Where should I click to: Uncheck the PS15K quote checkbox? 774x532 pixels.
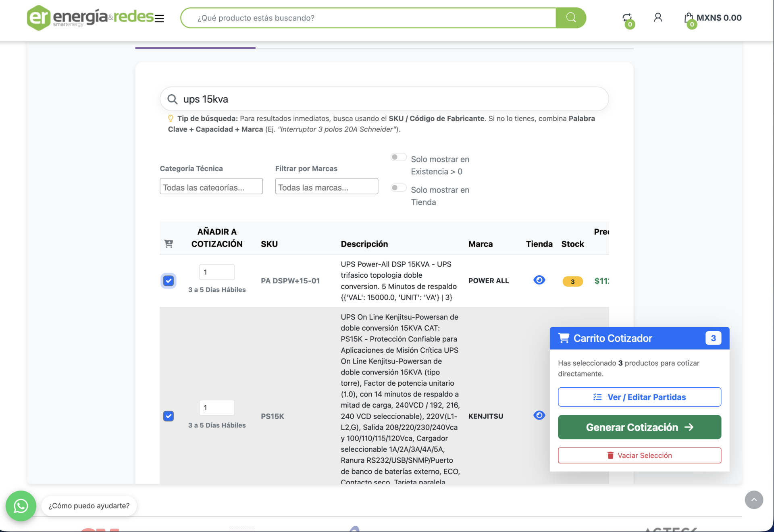(x=169, y=416)
